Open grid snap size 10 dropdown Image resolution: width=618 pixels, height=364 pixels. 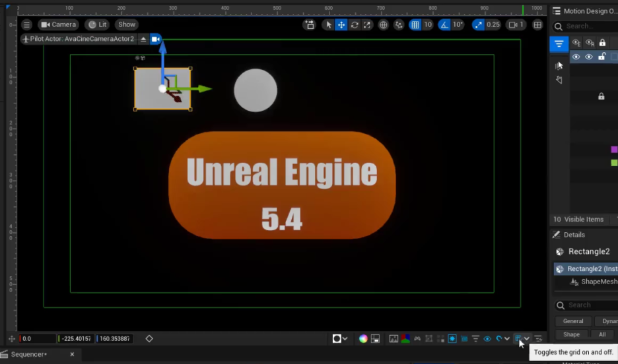428,25
